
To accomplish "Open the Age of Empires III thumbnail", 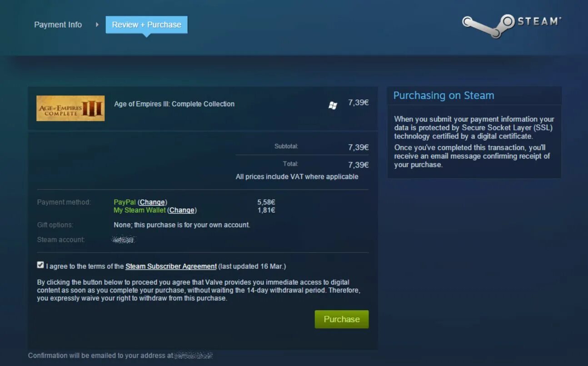I will [x=70, y=108].
